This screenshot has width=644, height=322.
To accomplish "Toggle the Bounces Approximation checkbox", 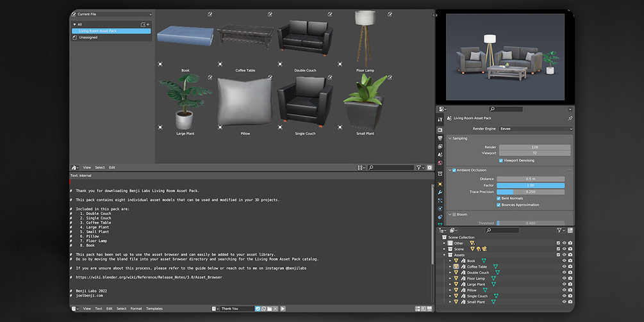I will (x=499, y=205).
